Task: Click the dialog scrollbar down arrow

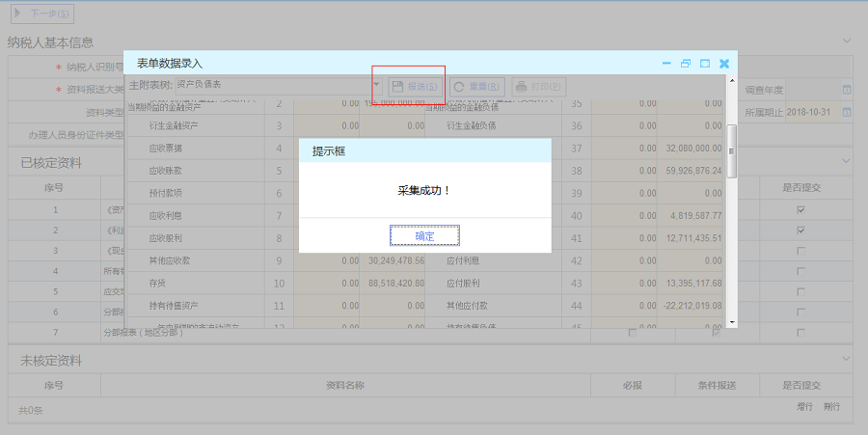Action: [x=732, y=322]
